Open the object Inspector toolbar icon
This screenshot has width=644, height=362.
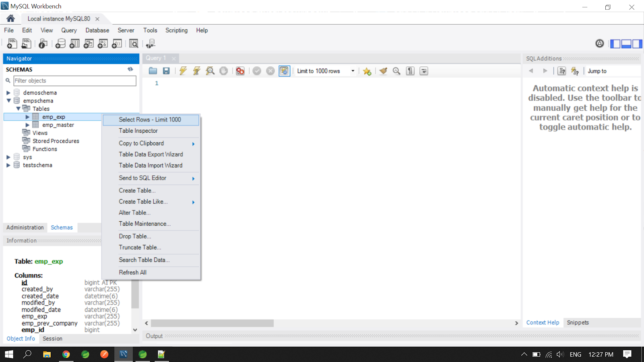click(x=43, y=43)
